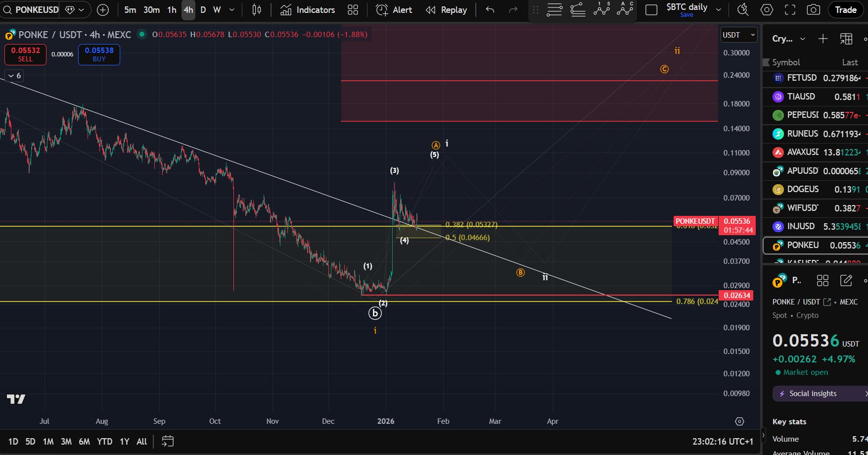Select TIAUSD in the watchlist

815,97
